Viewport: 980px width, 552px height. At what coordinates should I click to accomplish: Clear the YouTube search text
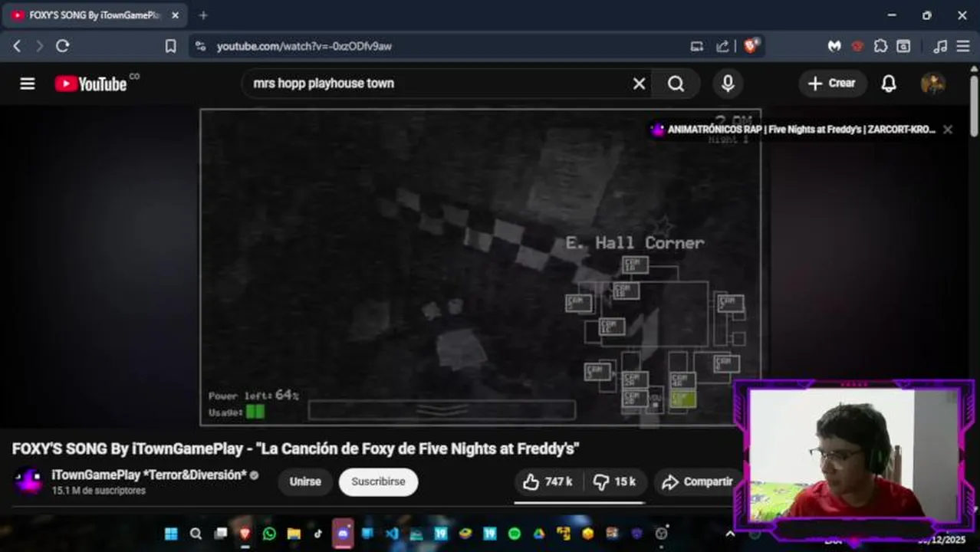coord(639,84)
